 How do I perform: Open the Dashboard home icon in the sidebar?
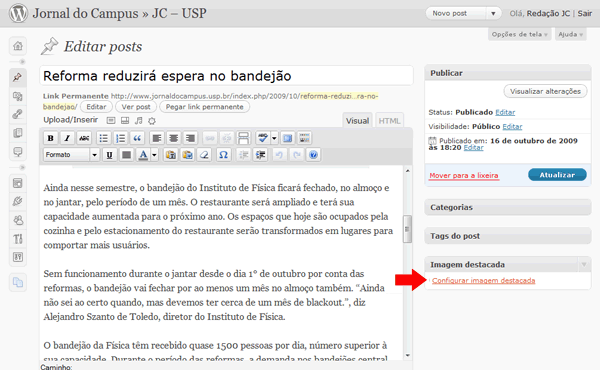pyautogui.click(x=18, y=46)
